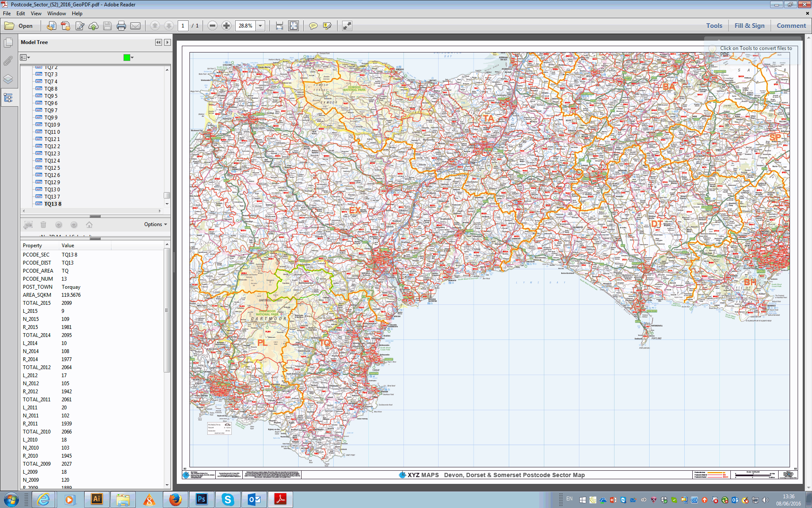Click the 28.8% zoom value field

point(245,26)
